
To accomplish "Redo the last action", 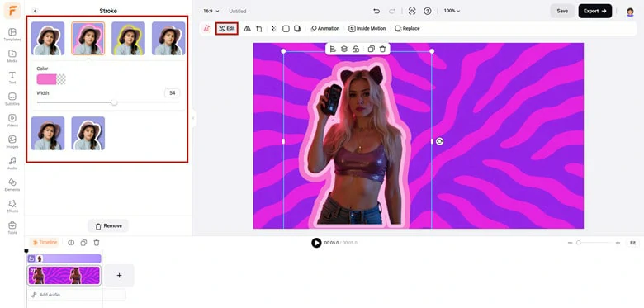I will click(x=392, y=11).
